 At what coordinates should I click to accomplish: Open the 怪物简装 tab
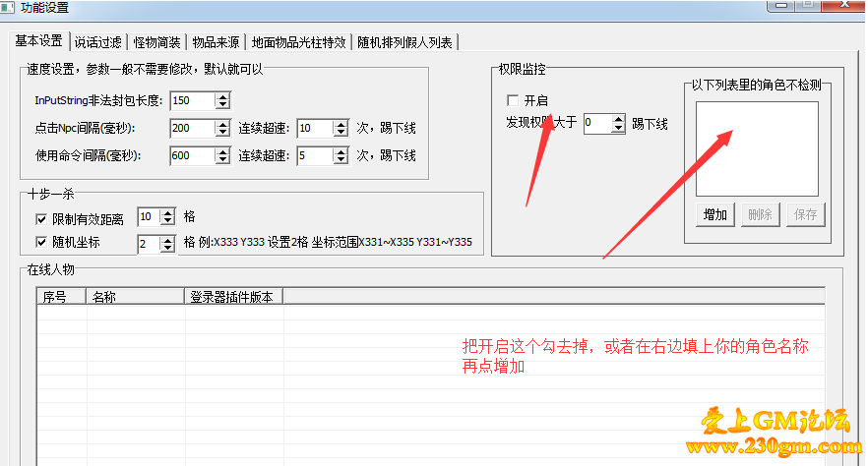click(156, 42)
